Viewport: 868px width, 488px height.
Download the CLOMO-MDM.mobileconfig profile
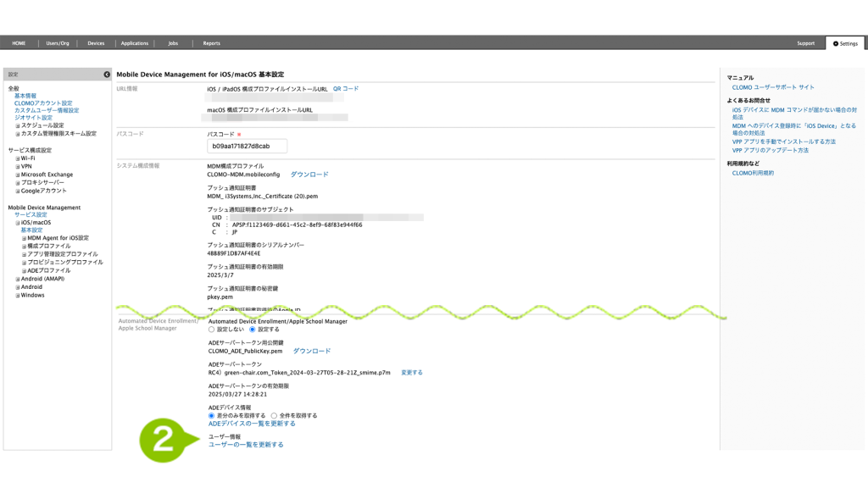pyautogui.click(x=309, y=175)
